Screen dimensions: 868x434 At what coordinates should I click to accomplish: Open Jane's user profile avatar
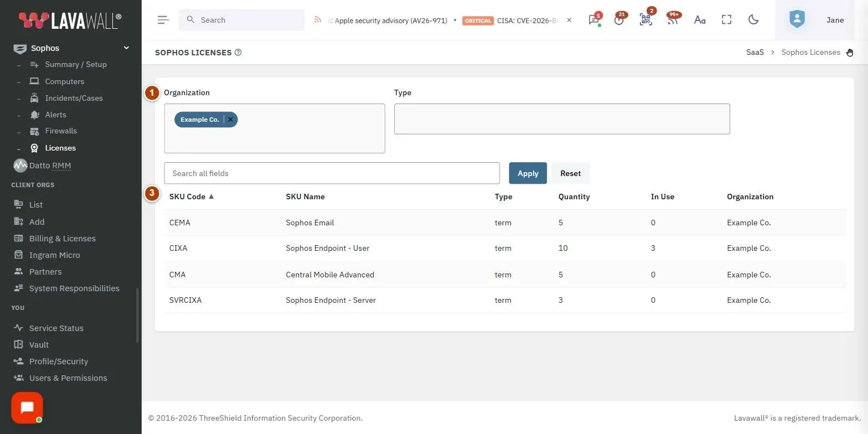[x=797, y=20]
